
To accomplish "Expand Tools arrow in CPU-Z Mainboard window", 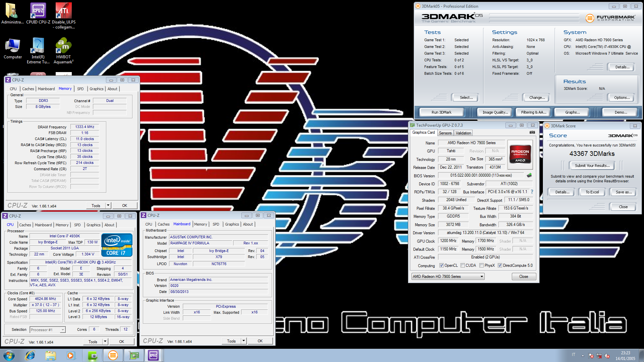I will [244, 341].
